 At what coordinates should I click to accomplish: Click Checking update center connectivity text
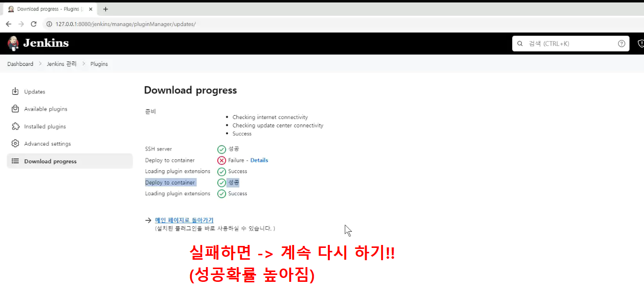[278, 125]
